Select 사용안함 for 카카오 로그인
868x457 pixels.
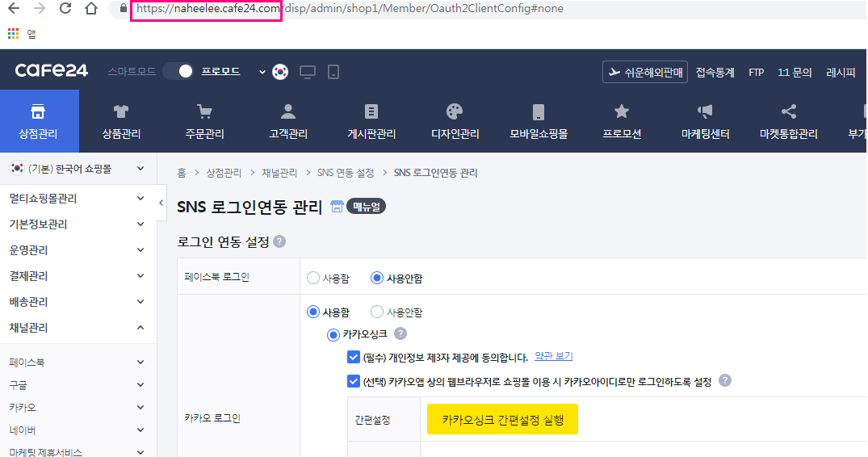pos(377,312)
